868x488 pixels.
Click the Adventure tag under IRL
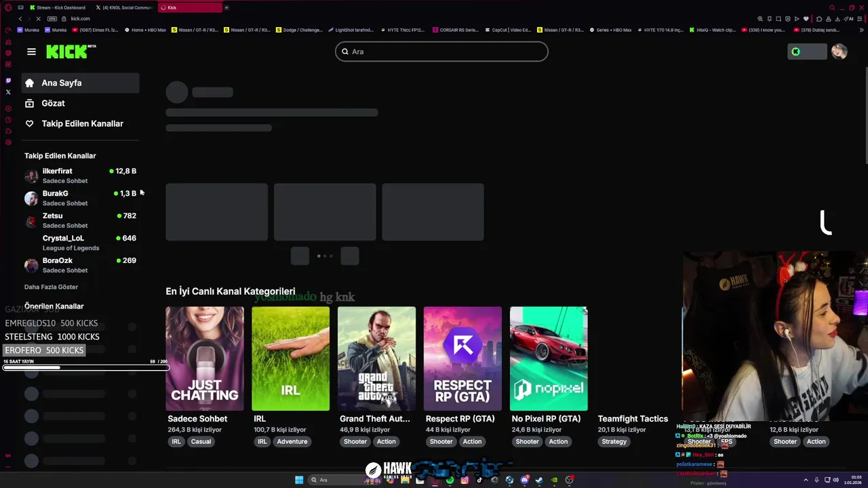click(x=292, y=441)
